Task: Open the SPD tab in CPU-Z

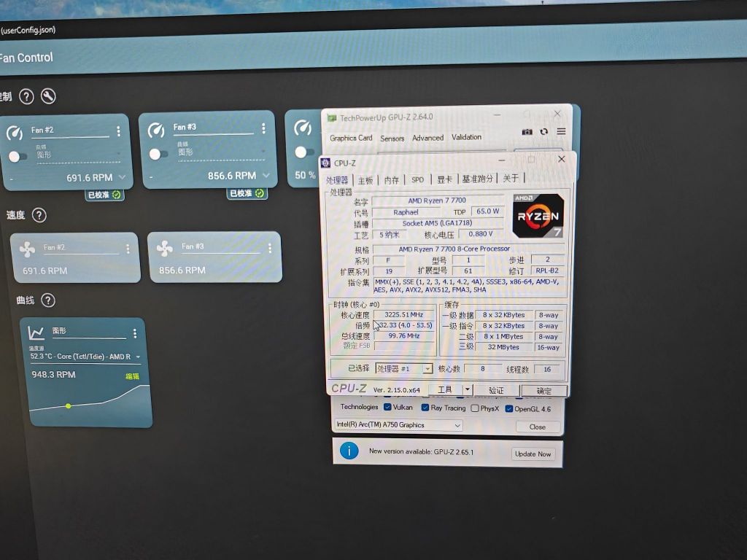Action: (417, 179)
